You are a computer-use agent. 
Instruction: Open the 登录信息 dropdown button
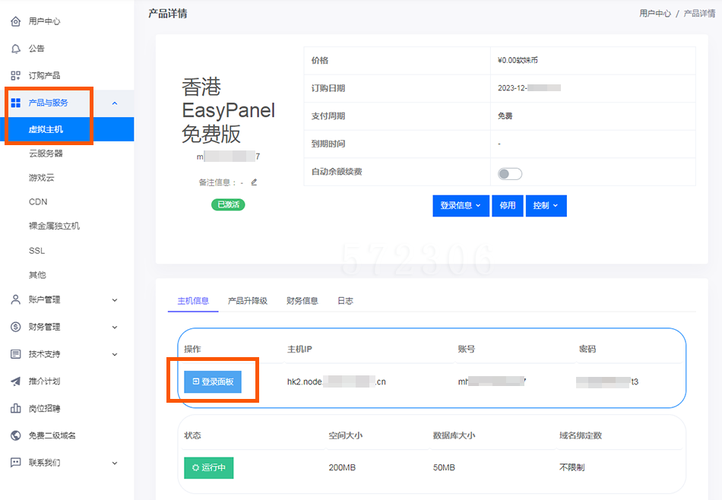pyautogui.click(x=460, y=205)
